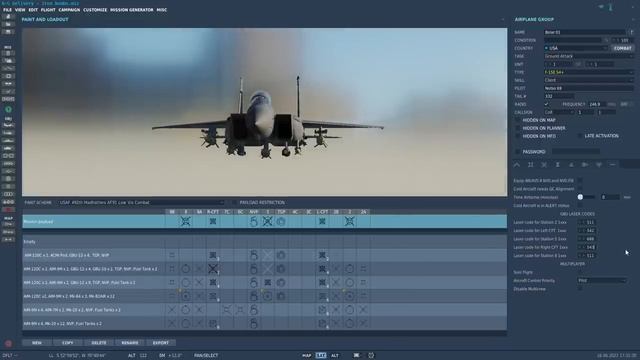Image resolution: width=640 pixels, height=360 pixels.
Task: Click the COMBAT button next to Country
Action: point(622,48)
